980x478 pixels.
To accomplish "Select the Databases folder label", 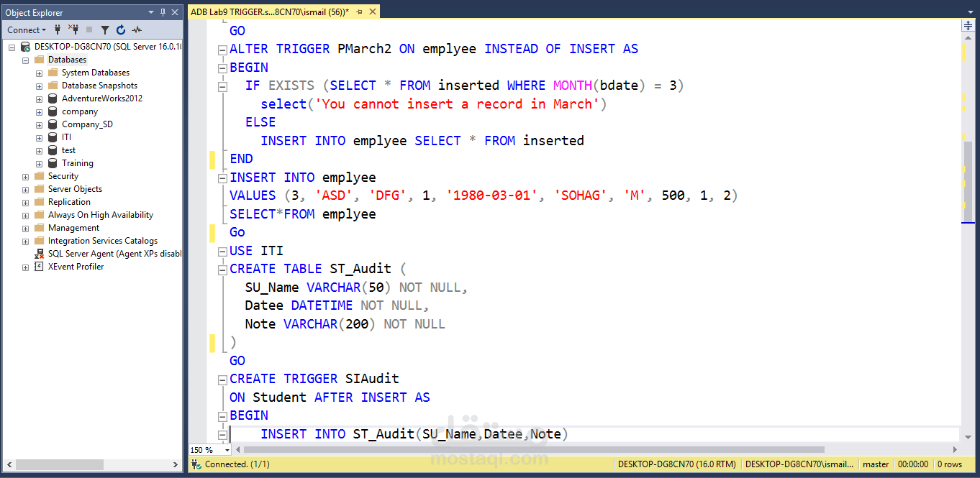I will click(x=67, y=60).
